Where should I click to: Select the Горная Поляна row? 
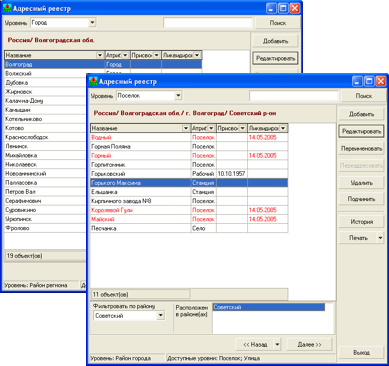(x=189, y=146)
